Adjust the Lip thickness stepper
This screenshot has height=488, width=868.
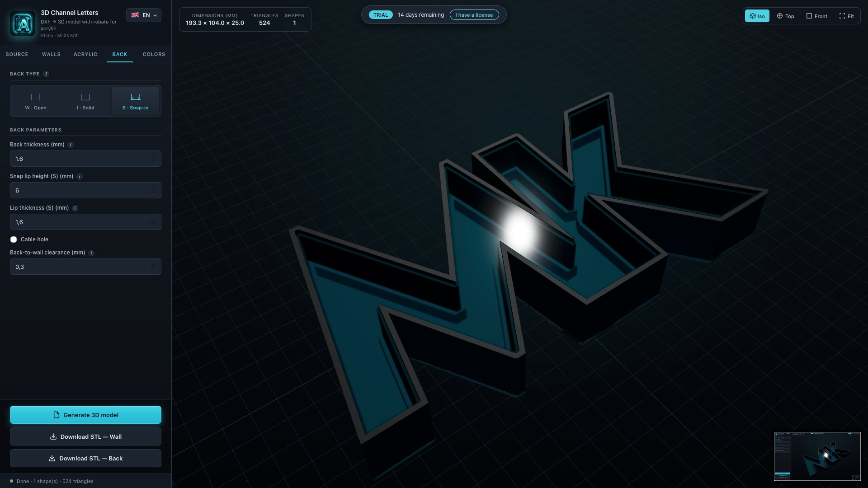(153, 222)
